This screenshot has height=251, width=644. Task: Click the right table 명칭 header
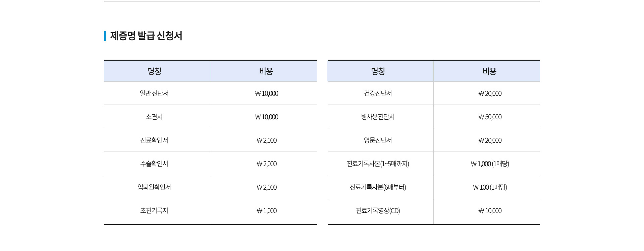point(378,71)
